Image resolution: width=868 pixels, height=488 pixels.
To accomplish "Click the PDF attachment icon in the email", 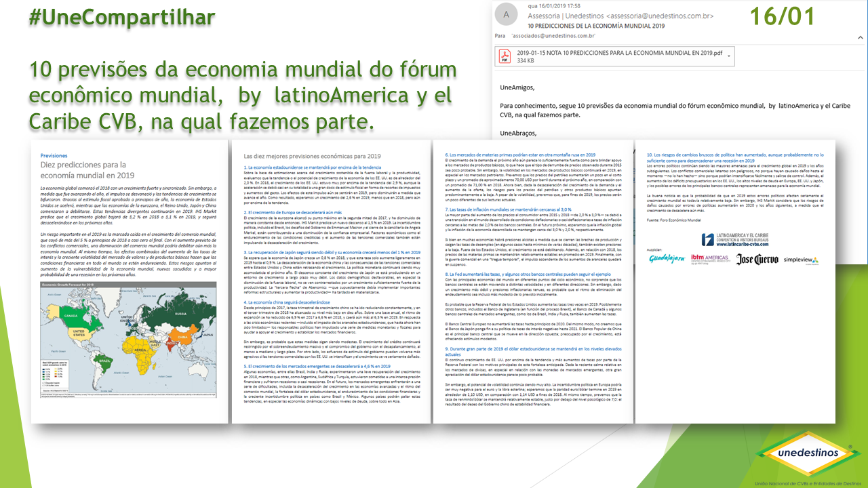I will pos(505,56).
